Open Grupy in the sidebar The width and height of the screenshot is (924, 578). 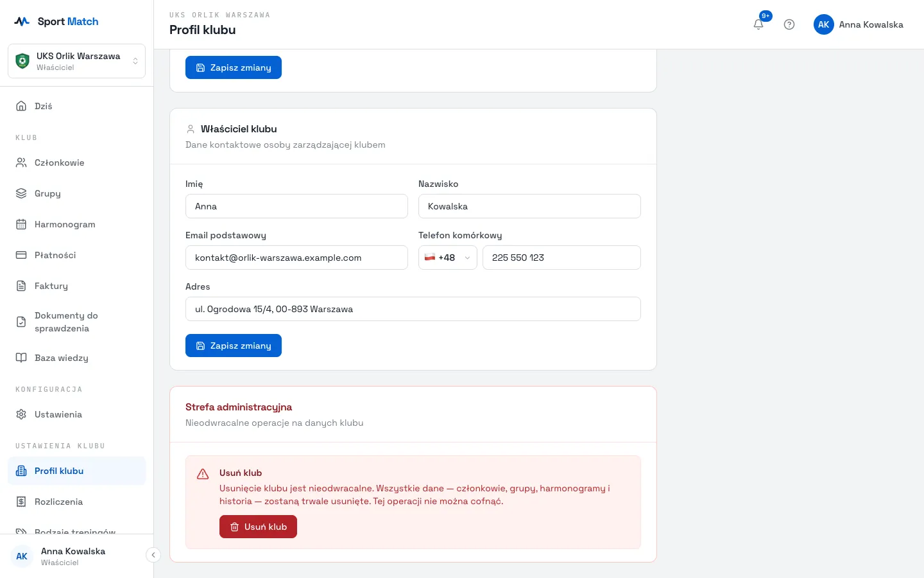point(77,193)
